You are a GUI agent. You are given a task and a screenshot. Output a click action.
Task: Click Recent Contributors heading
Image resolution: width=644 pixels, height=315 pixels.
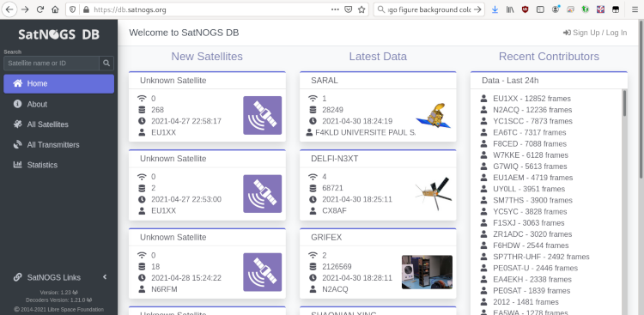549,57
